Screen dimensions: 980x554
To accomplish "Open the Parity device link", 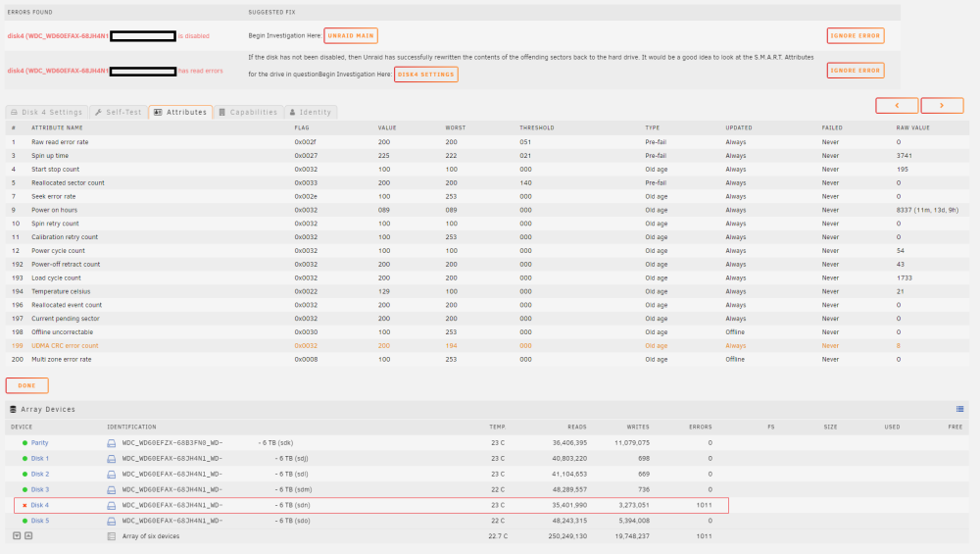I will (39, 442).
